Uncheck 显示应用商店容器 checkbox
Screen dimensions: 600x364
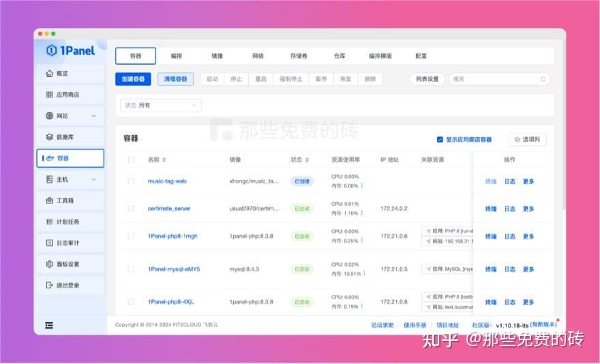pyautogui.click(x=440, y=140)
